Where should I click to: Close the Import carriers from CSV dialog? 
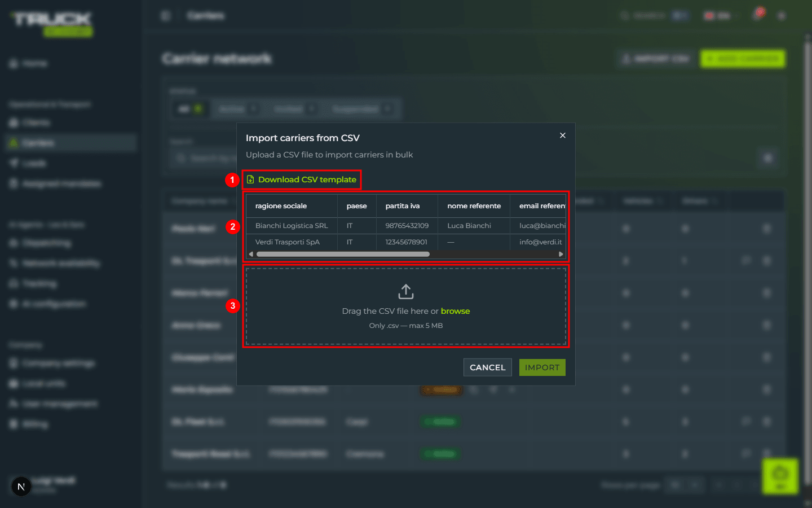click(x=562, y=135)
